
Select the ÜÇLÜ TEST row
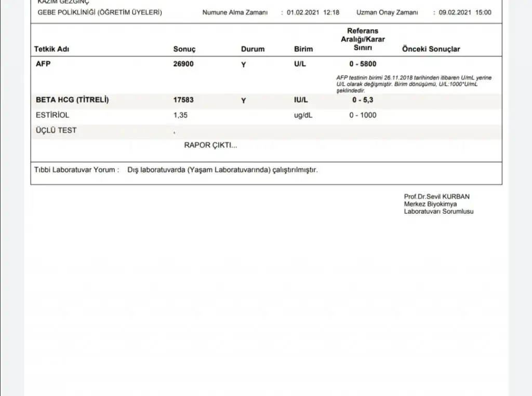pyautogui.click(x=267, y=131)
